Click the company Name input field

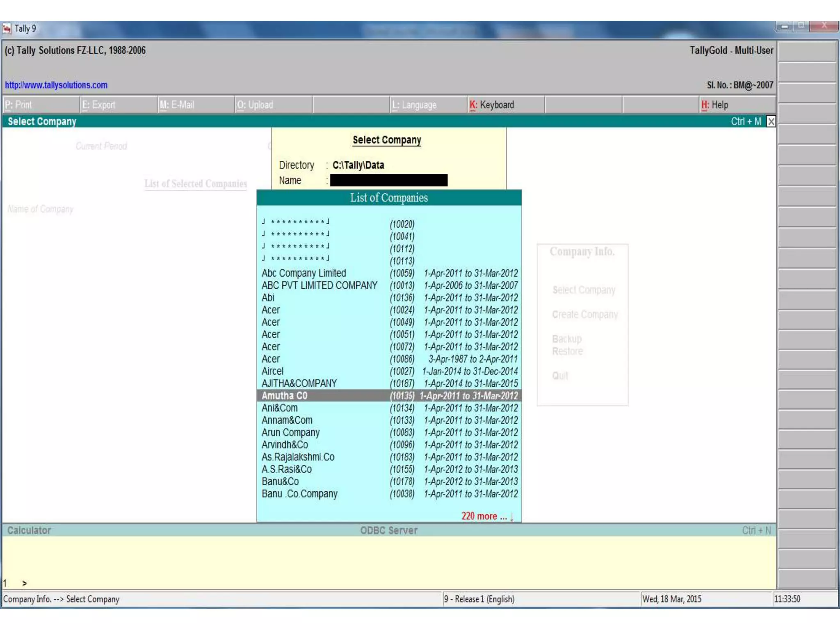388,180
